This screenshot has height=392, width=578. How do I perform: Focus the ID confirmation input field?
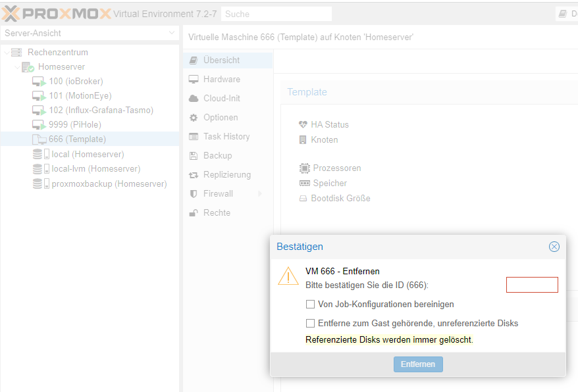[x=532, y=285]
